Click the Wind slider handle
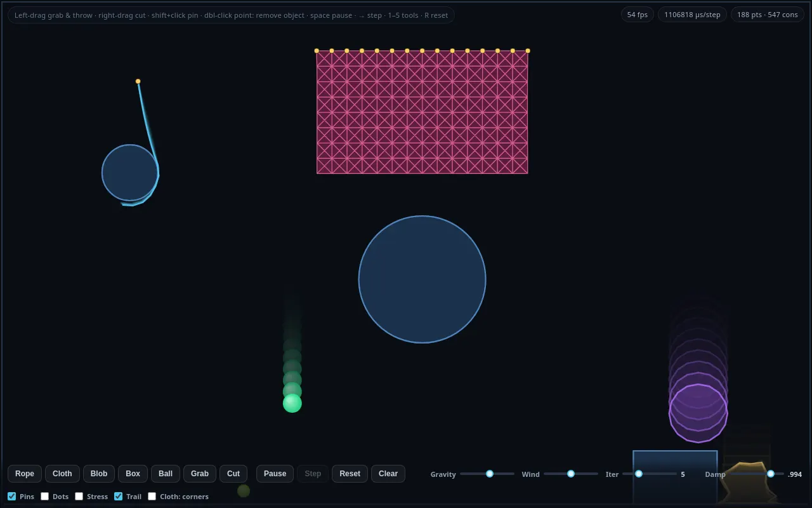Screen dimensions: 812x508 point(571,474)
